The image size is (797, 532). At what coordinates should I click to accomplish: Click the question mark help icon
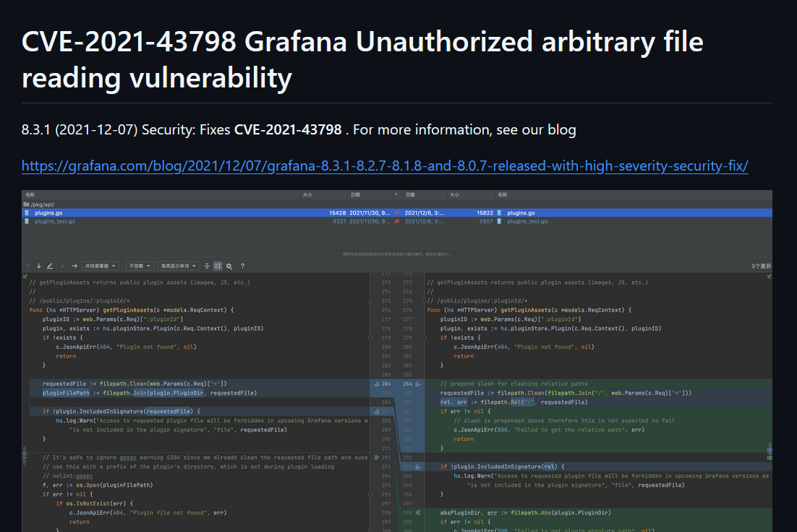pyautogui.click(x=242, y=266)
